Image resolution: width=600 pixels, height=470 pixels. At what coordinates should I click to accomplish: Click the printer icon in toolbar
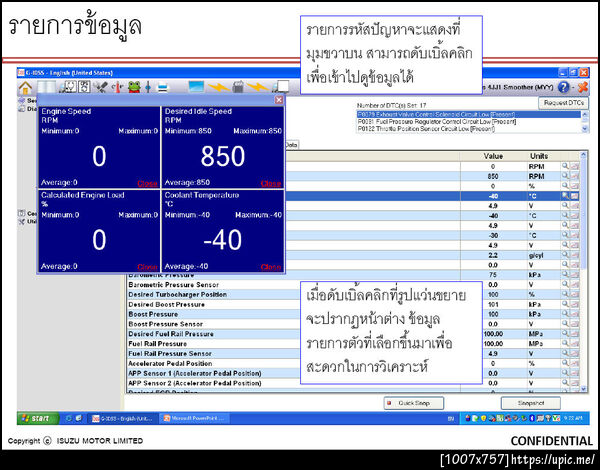(x=163, y=88)
